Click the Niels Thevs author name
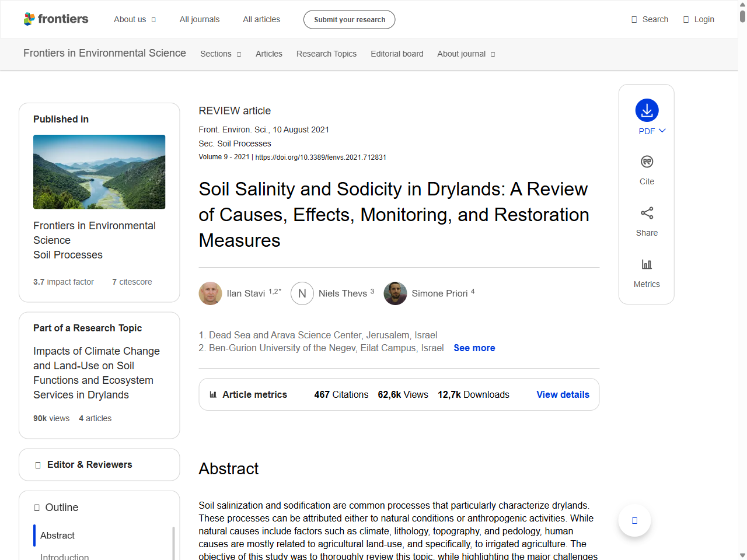 coord(343,293)
